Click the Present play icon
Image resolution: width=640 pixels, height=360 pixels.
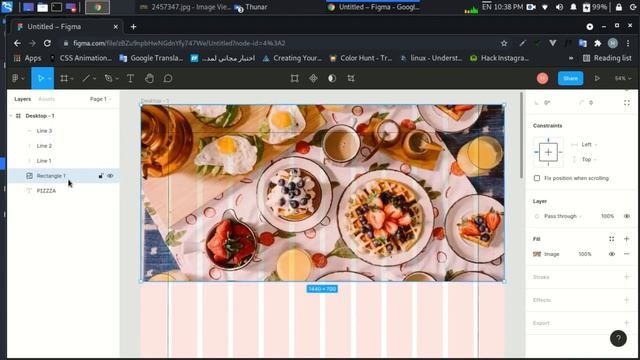(x=597, y=78)
